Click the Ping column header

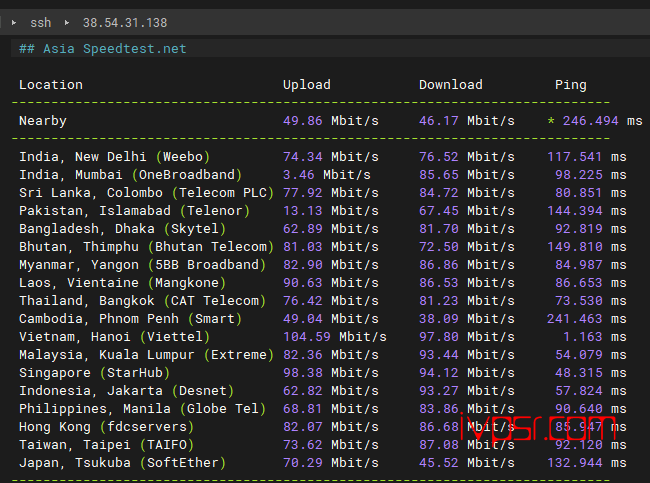click(570, 85)
